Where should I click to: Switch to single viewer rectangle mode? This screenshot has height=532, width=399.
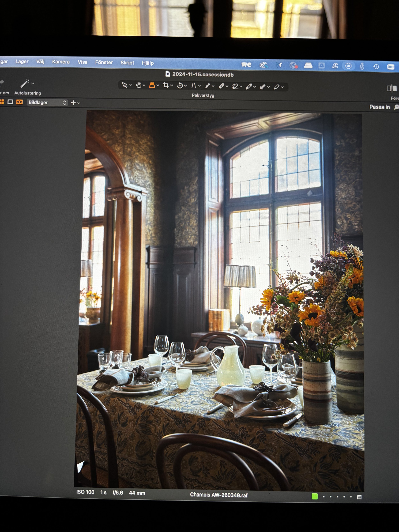click(10, 102)
